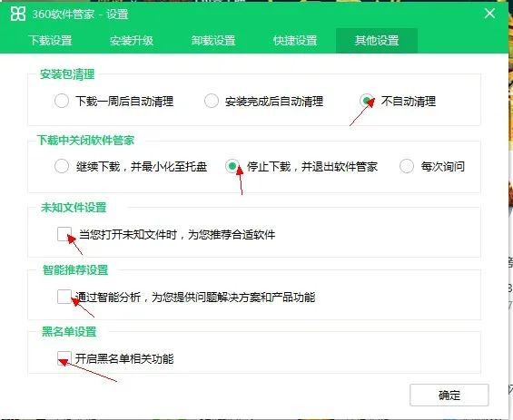
Task: Click the 安装包清理 section heading
Action: click(x=67, y=74)
